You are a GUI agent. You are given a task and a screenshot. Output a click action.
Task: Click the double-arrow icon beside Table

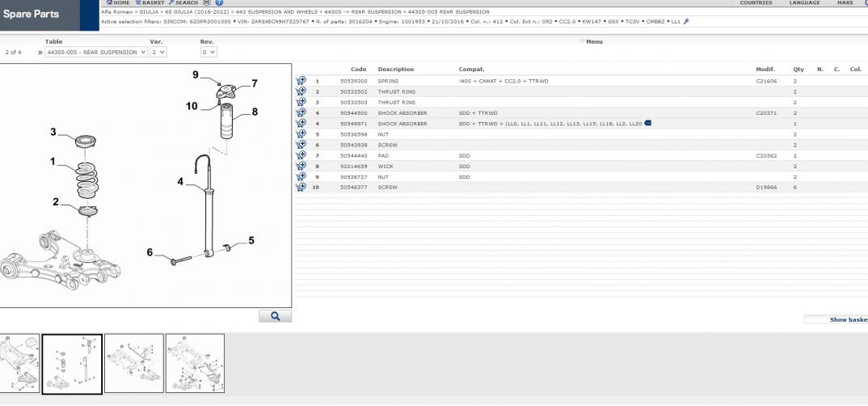(40, 53)
